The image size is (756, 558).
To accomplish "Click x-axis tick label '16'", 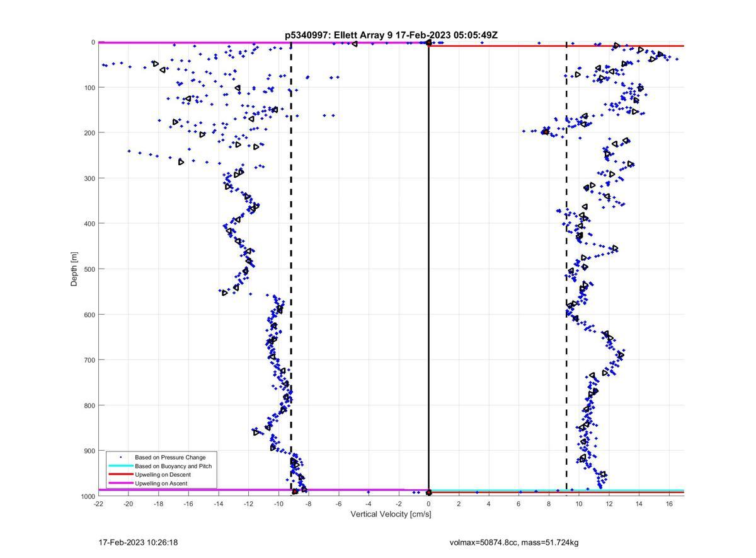I will (669, 504).
